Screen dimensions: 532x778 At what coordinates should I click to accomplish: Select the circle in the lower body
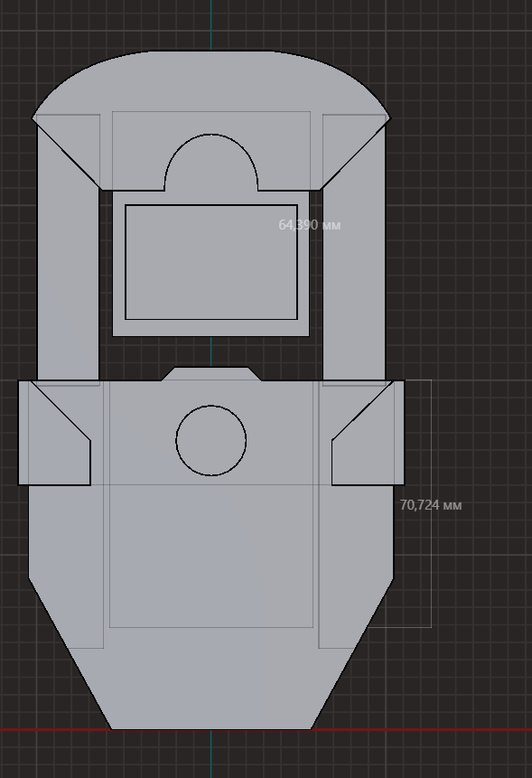coord(211,441)
